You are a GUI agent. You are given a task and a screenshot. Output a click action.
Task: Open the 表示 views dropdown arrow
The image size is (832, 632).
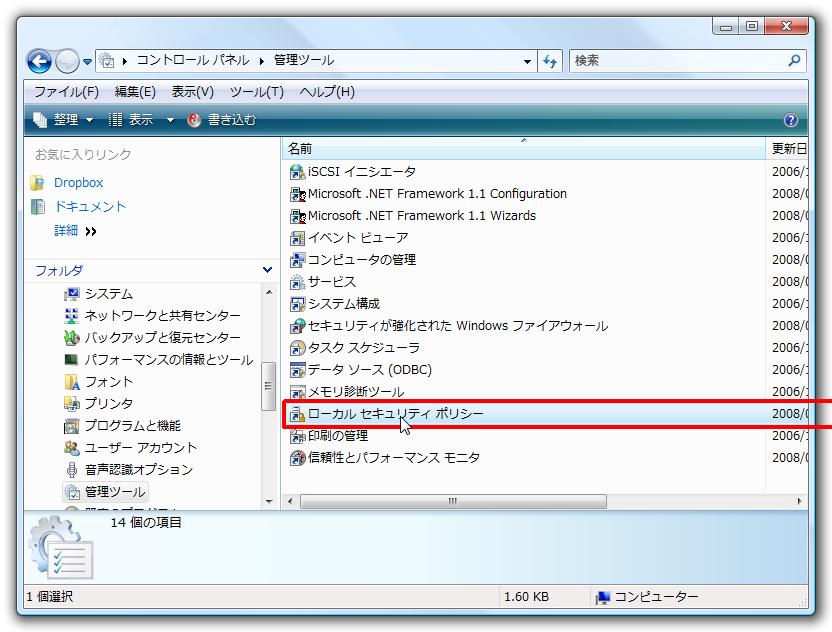[170, 120]
